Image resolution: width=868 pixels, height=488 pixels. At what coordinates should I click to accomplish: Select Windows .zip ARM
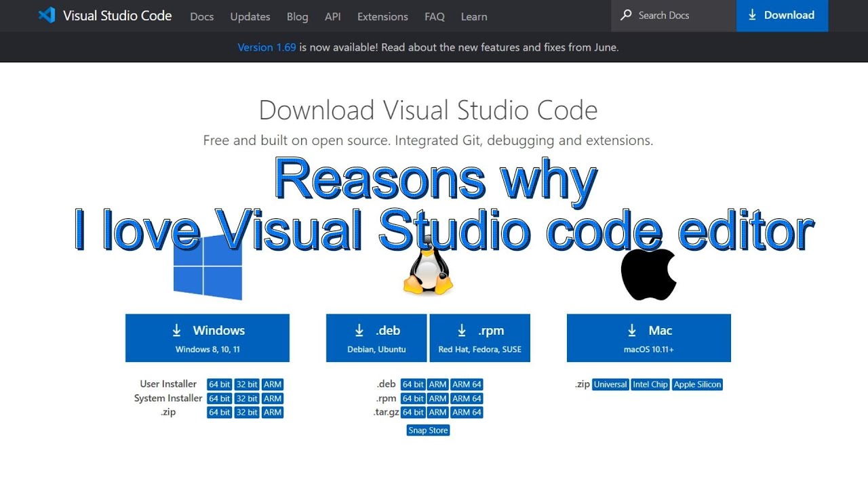click(273, 412)
